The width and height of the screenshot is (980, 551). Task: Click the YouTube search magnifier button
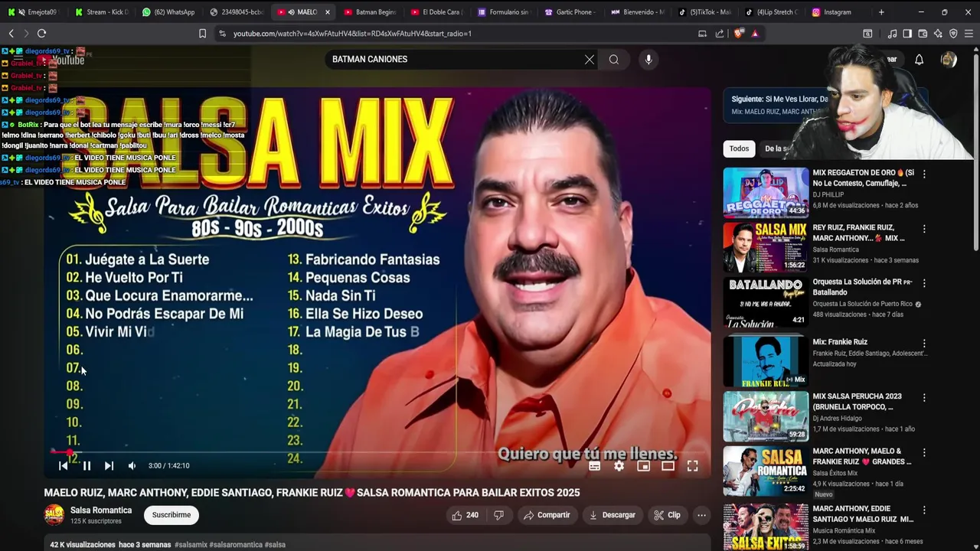(x=614, y=59)
